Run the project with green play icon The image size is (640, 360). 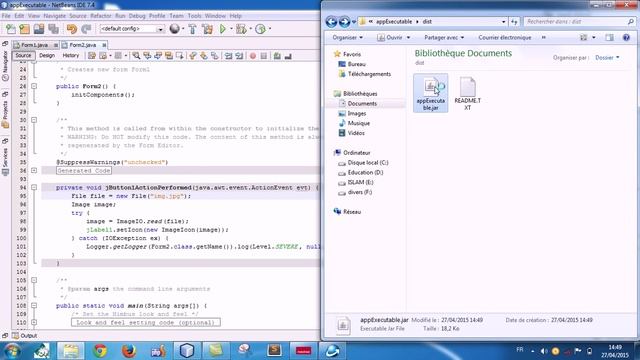(223, 29)
